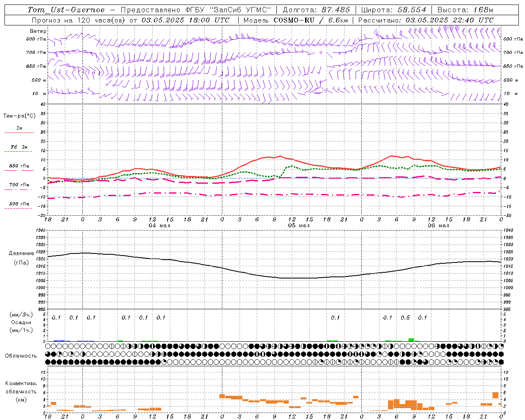
Task: Click the Td 2м dew point legend label
Action: (19, 147)
